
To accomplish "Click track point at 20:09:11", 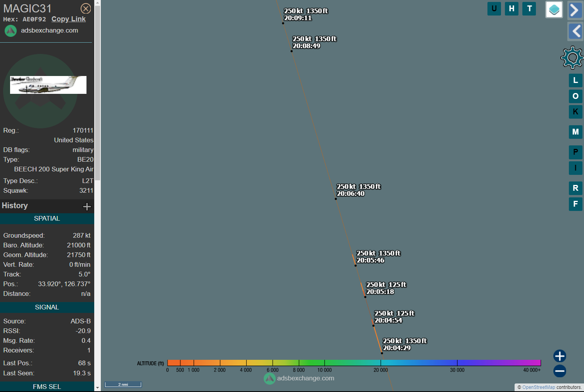I will point(283,23).
